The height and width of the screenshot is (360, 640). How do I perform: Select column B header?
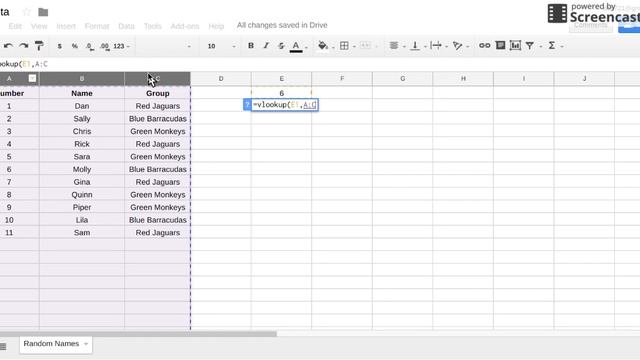82,78
